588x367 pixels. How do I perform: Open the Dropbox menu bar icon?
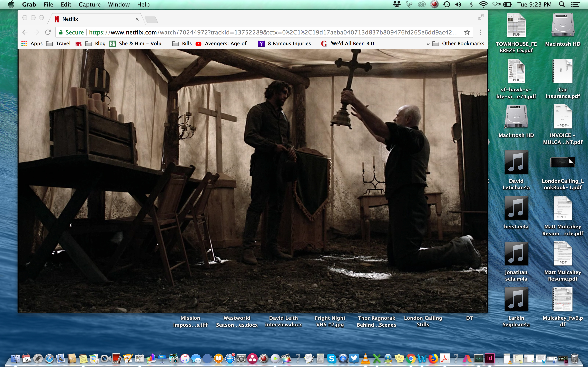pos(396,4)
